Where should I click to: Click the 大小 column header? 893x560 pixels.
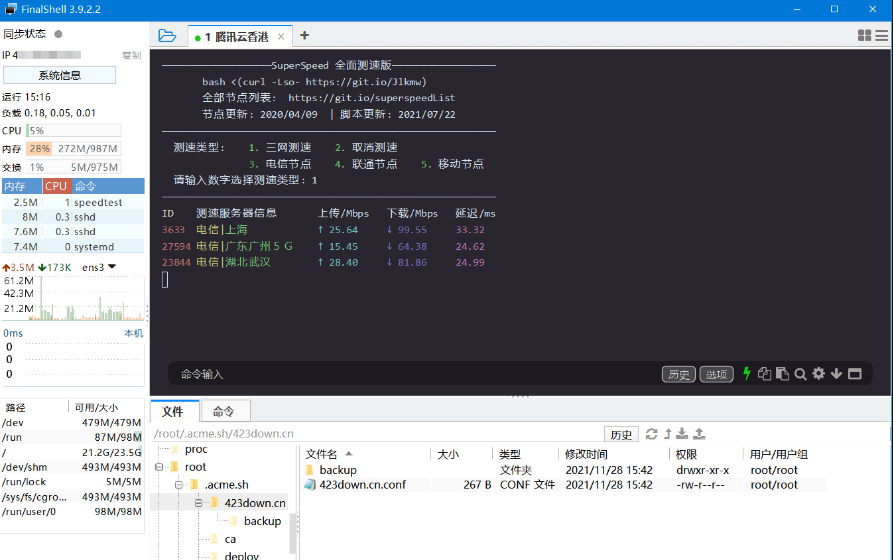point(461,454)
